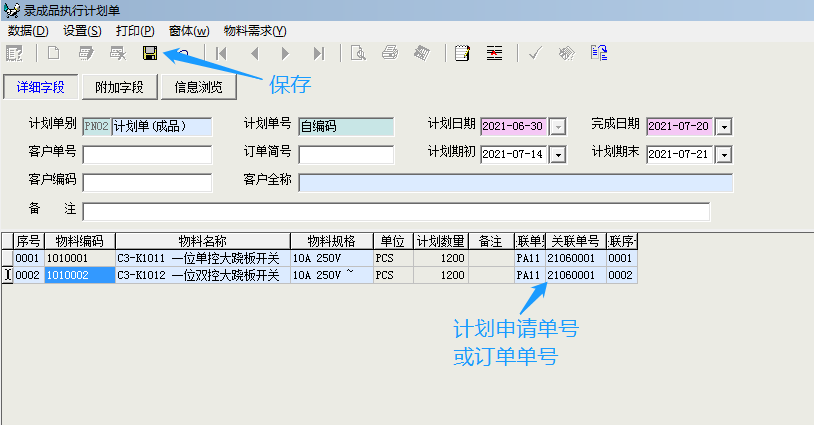Switch to the 附加字段 tab
The width and height of the screenshot is (814, 425).
pos(119,87)
